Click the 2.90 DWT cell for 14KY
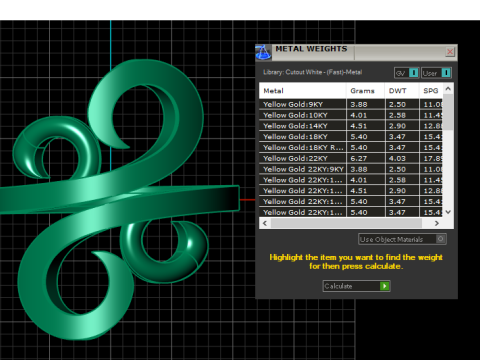480x360 pixels. point(402,126)
